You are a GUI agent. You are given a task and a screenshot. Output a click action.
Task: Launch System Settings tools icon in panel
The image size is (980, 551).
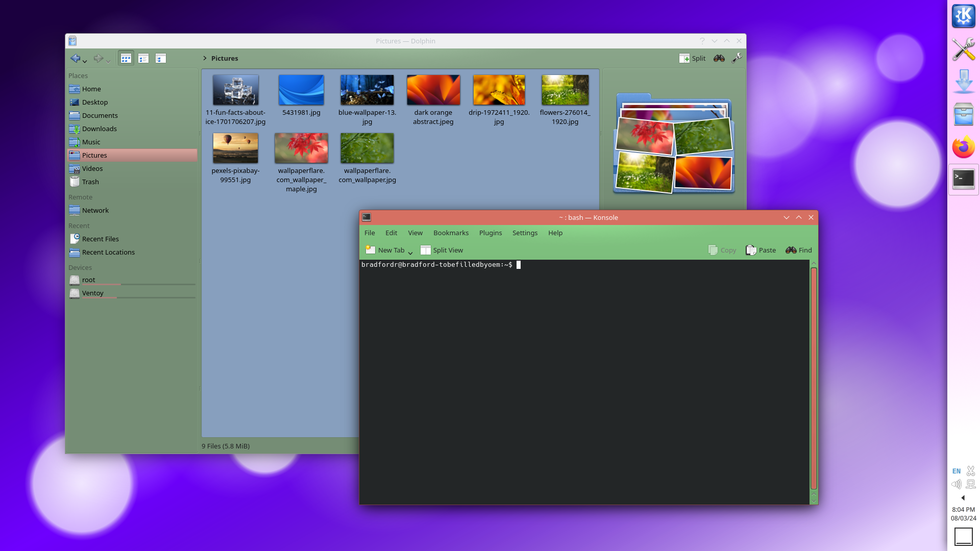point(964,49)
